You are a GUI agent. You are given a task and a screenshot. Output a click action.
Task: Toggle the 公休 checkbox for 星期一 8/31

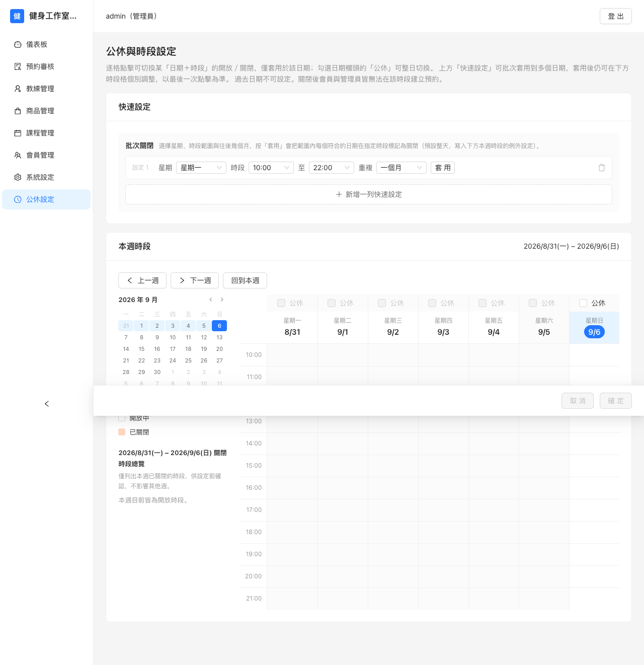pos(281,303)
